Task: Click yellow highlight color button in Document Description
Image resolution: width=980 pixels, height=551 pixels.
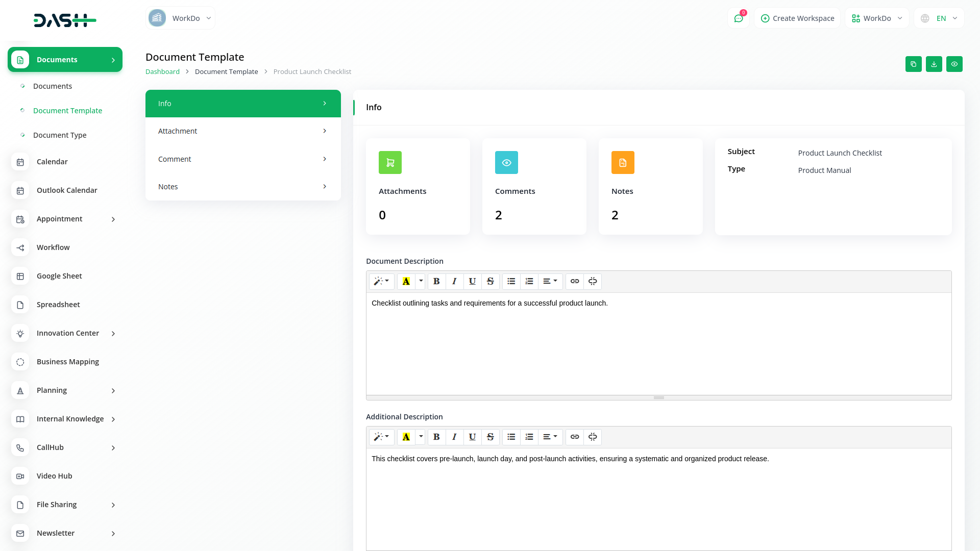Action: 406,281
